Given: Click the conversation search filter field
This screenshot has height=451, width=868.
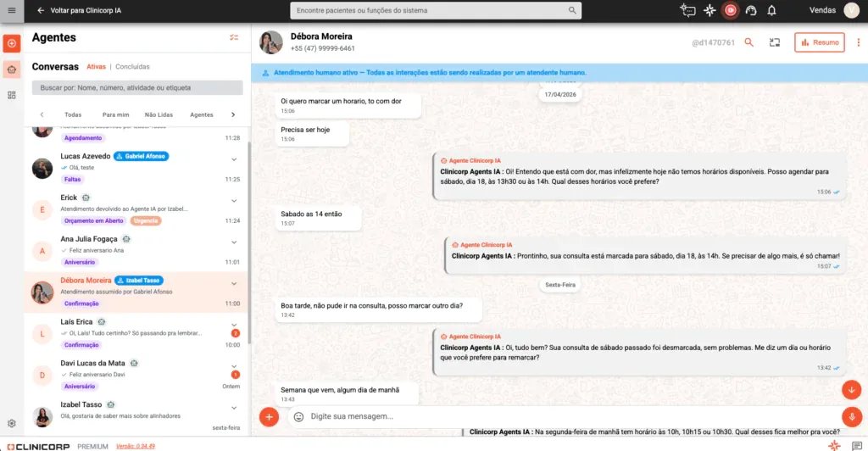Looking at the screenshot, I should 137,87.
